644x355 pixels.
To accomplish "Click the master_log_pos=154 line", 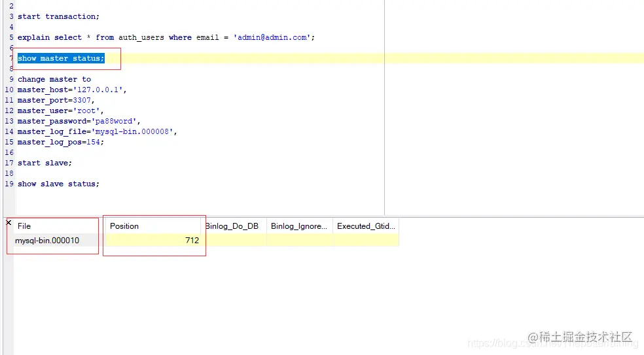I will point(60,142).
